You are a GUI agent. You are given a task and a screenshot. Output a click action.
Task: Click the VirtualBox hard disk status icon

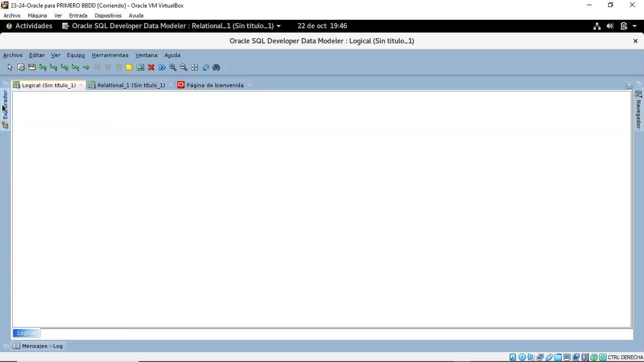(x=513, y=357)
